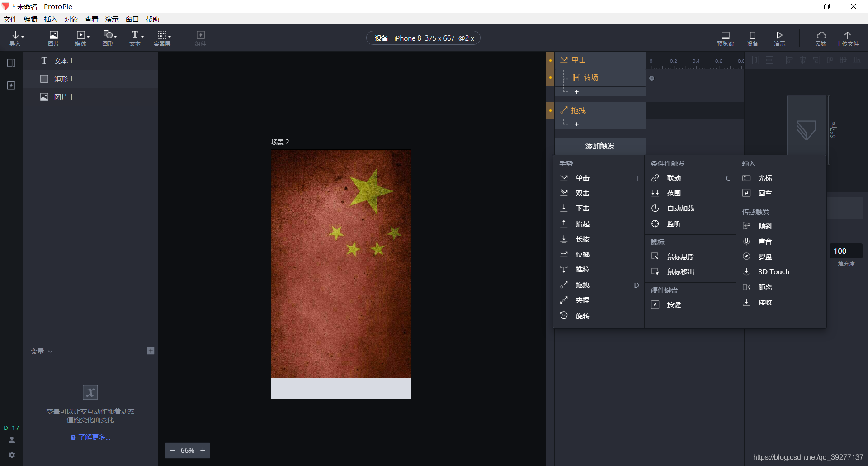Expand the 变量 variables dropdown

[42, 351]
